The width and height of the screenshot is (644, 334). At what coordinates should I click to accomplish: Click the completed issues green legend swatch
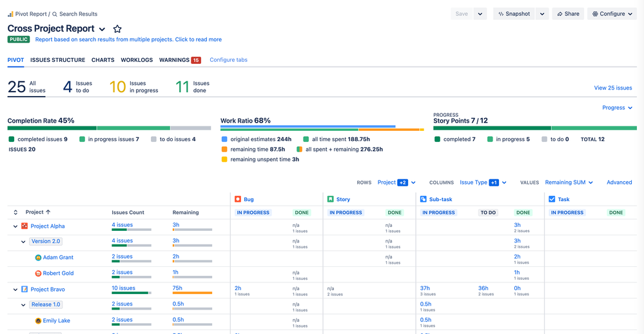pyautogui.click(x=12, y=139)
